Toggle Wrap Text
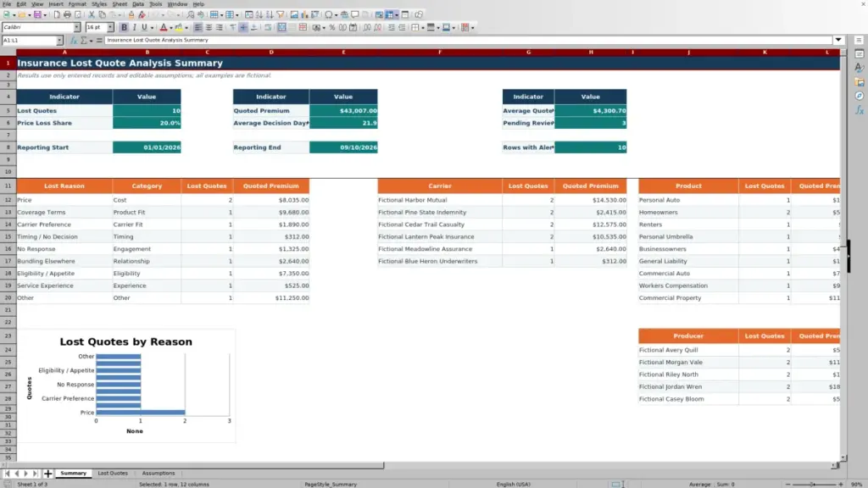The height and width of the screenshot is (488, 868). point(268,28)
